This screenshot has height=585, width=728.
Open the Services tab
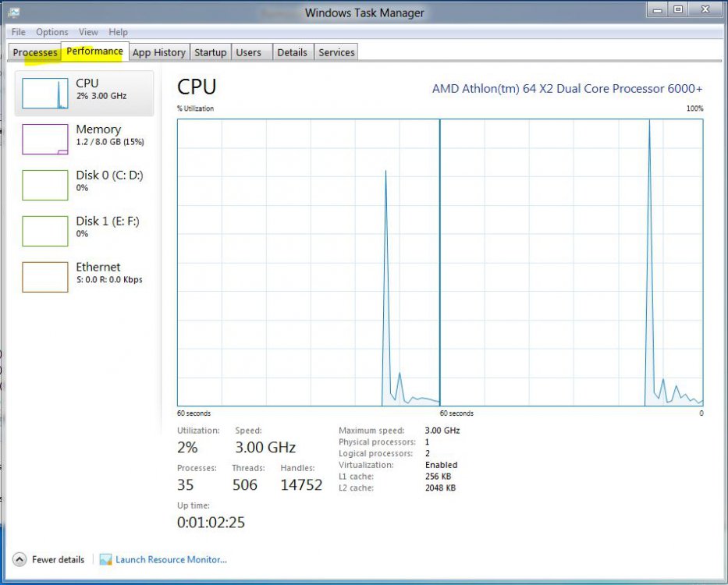tap(336, 52)
